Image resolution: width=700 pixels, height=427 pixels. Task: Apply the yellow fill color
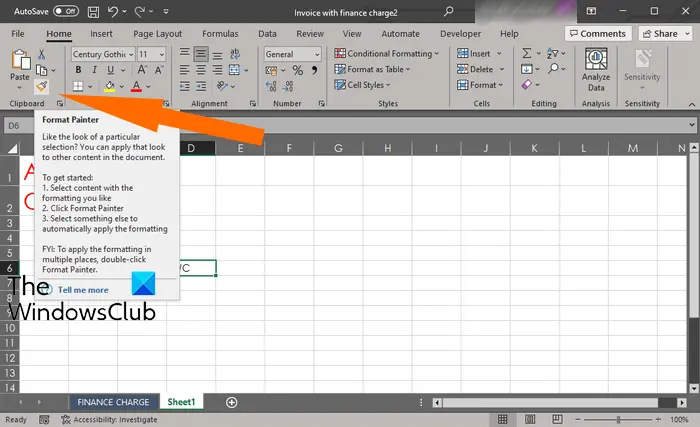pyautogui.click(x=109, y=86)
